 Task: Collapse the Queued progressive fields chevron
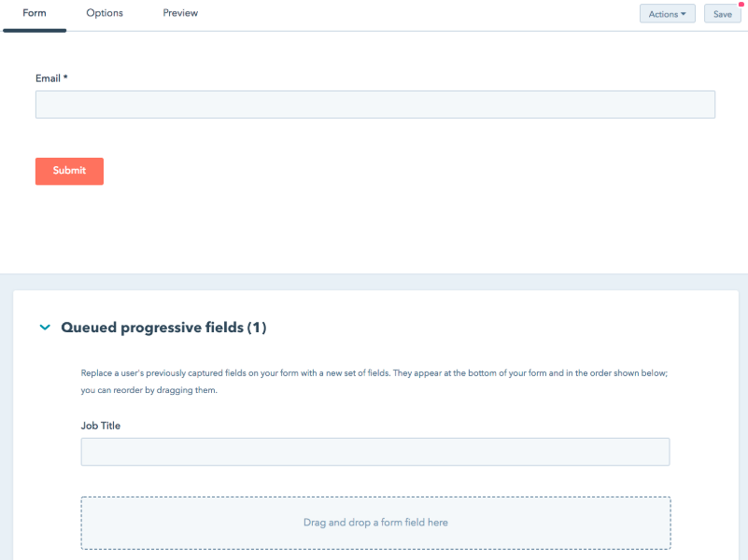(x=44, y=328)
